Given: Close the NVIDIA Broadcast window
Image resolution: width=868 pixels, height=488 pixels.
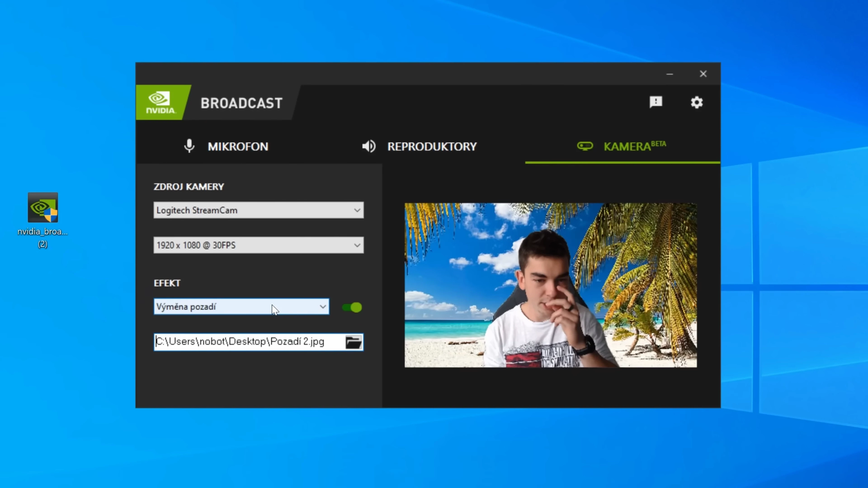Looking at the screenshot, I should point(703,74).
